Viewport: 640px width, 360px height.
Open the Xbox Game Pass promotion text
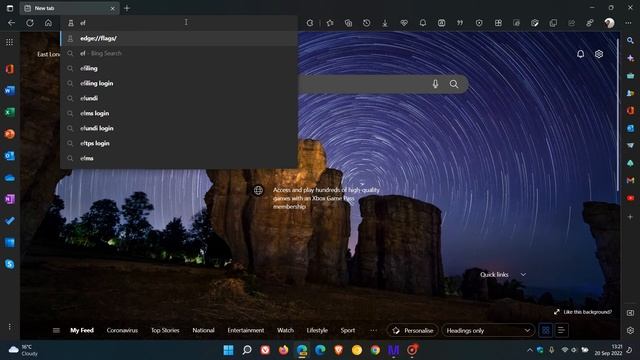click(326, 198)
